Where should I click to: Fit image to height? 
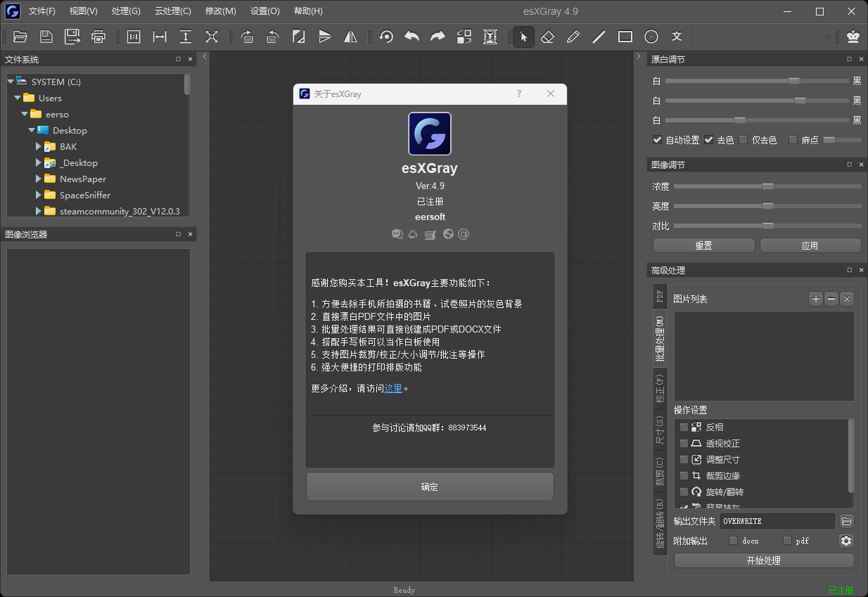click(186, 37)
